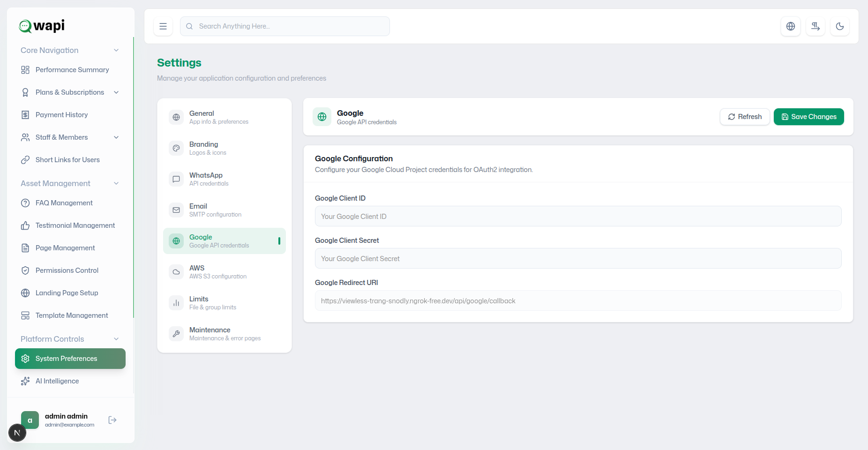The image size is (868, 450).
Task: Click the Google header globe icon
Action: click(x=322, y=117)
